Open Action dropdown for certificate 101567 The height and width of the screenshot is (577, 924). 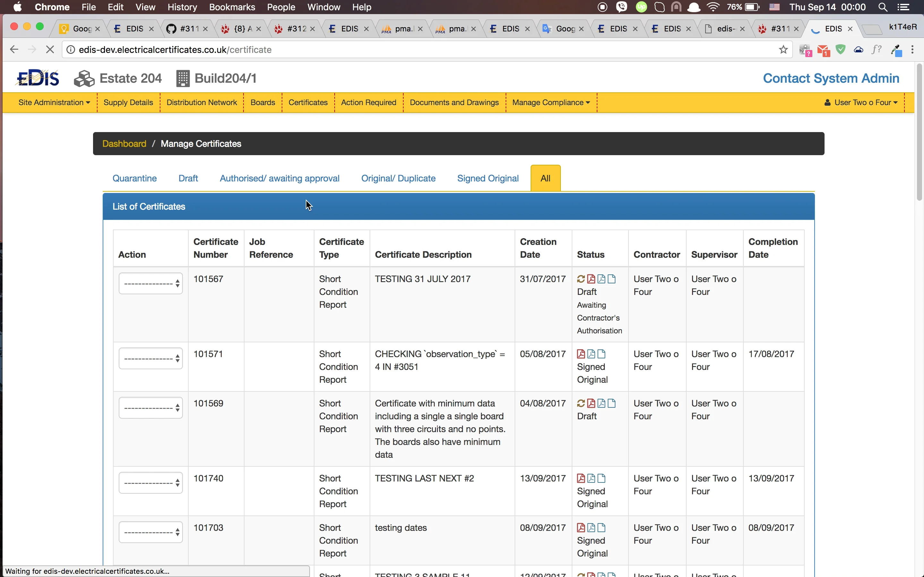point(150,284)
